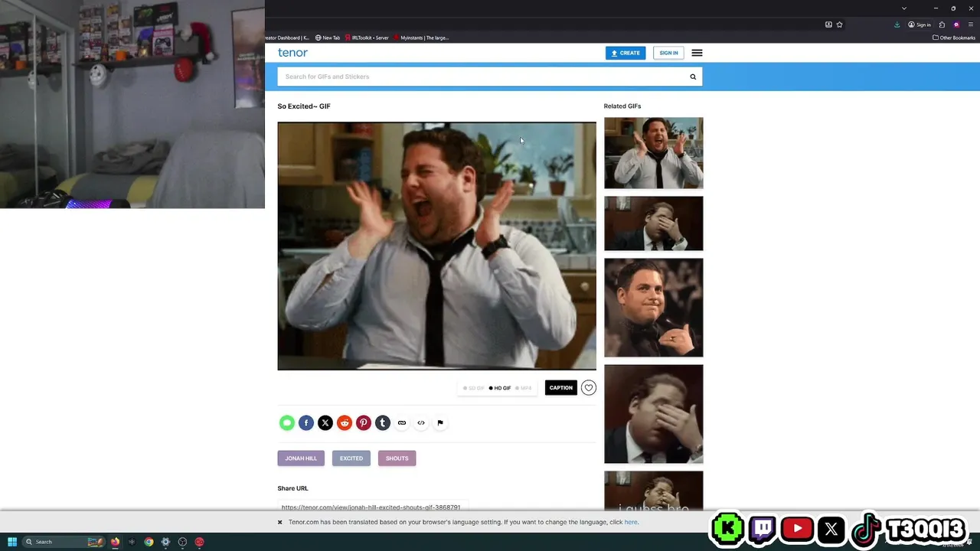
Task: Dismiss the translation notice with X
Action: pyautogui.click(x=279, y=522)
